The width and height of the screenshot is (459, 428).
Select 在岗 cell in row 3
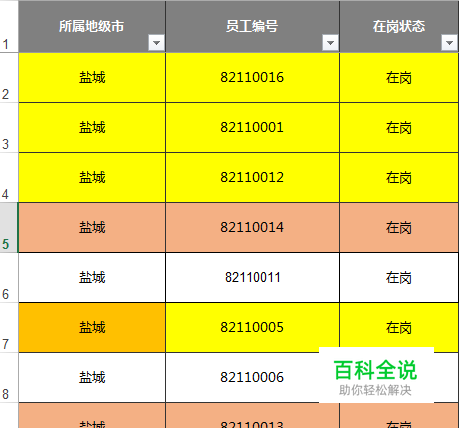(x=399, y=128)
